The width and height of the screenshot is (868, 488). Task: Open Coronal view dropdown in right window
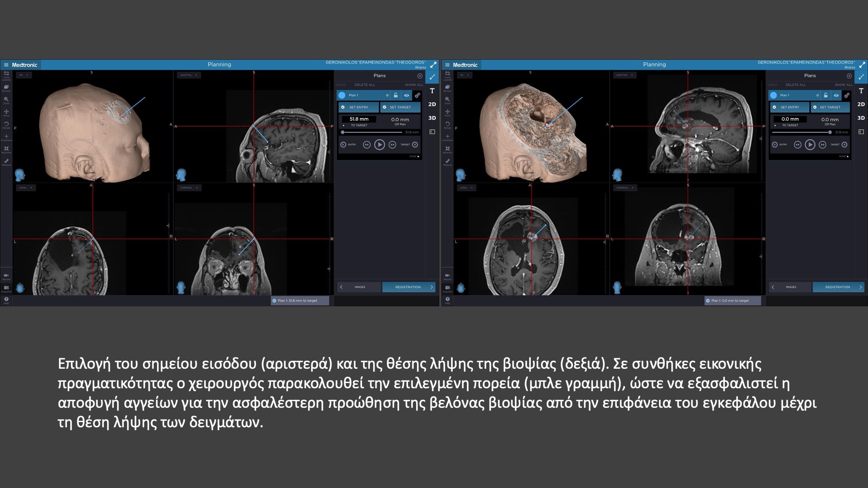[x=625, y=188]
